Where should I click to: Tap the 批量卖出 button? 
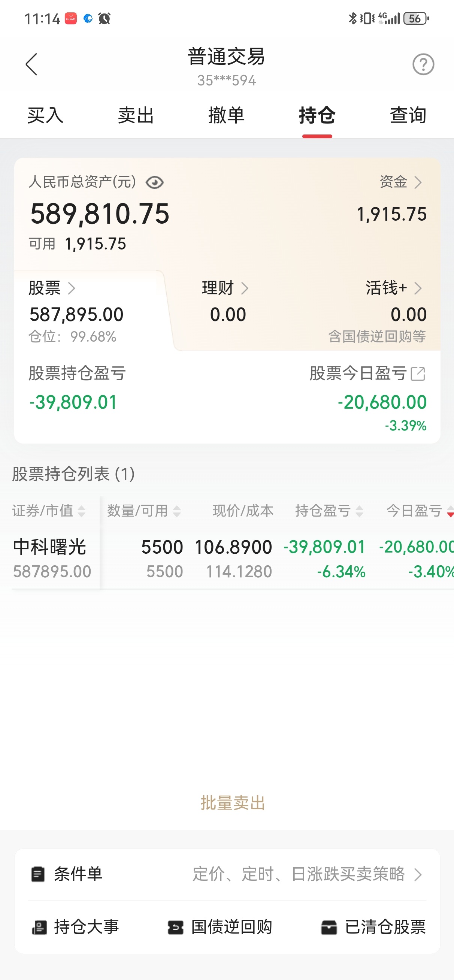click(233, 803)
